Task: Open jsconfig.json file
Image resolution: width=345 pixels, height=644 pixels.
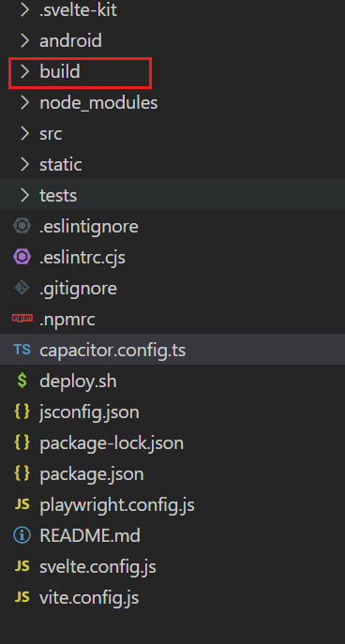Action: (172, 412)
